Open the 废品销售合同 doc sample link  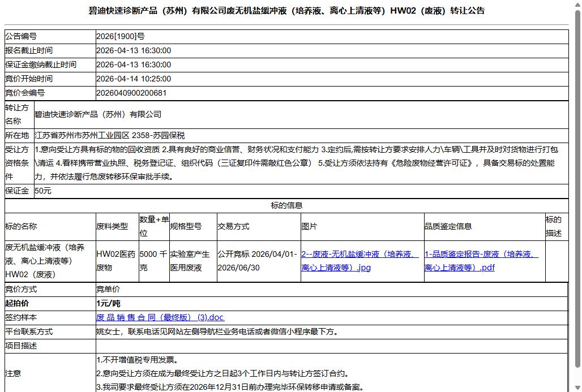pyautogui.click(x=160, y=317)
